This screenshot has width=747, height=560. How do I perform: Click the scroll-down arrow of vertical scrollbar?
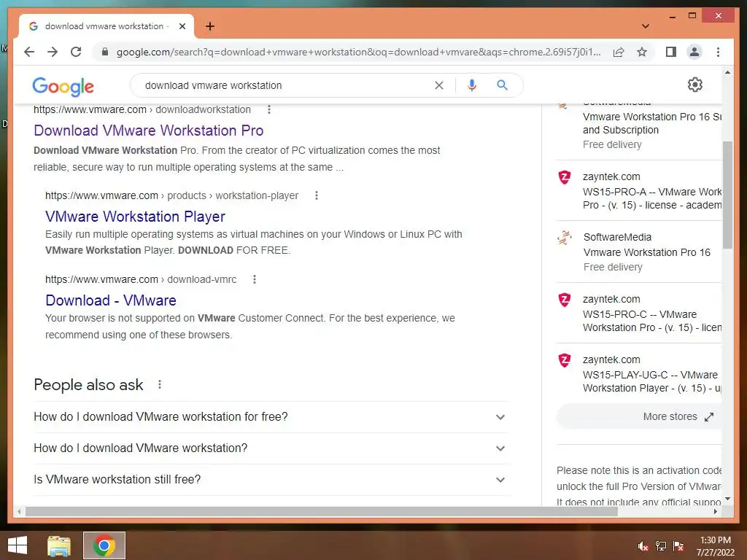727,499
